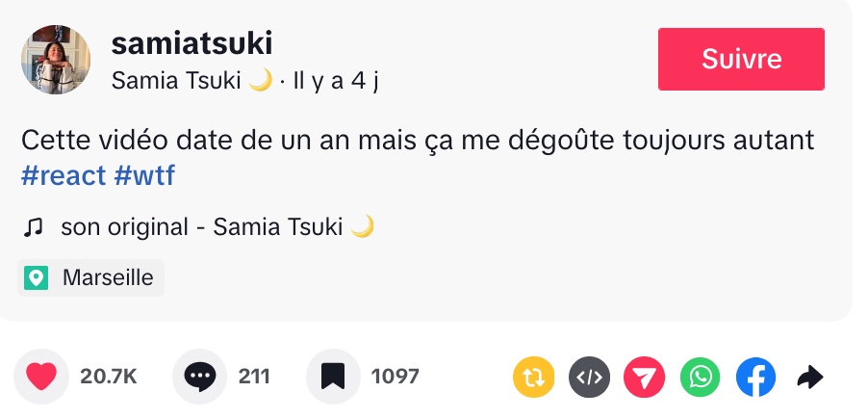
Task: Click the green location pin icon
Action: (x=37, y=278)
